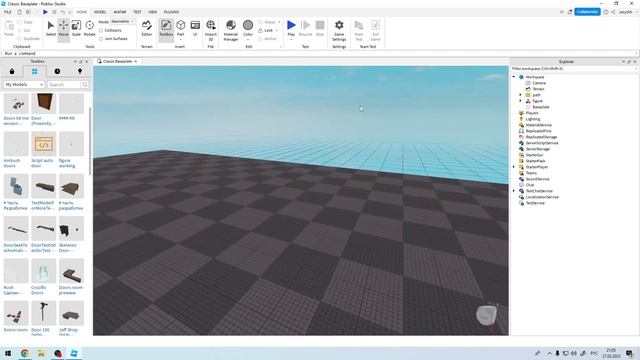Activate the Select arrow tool
This screenshot has width=640, height=360.
51,28
